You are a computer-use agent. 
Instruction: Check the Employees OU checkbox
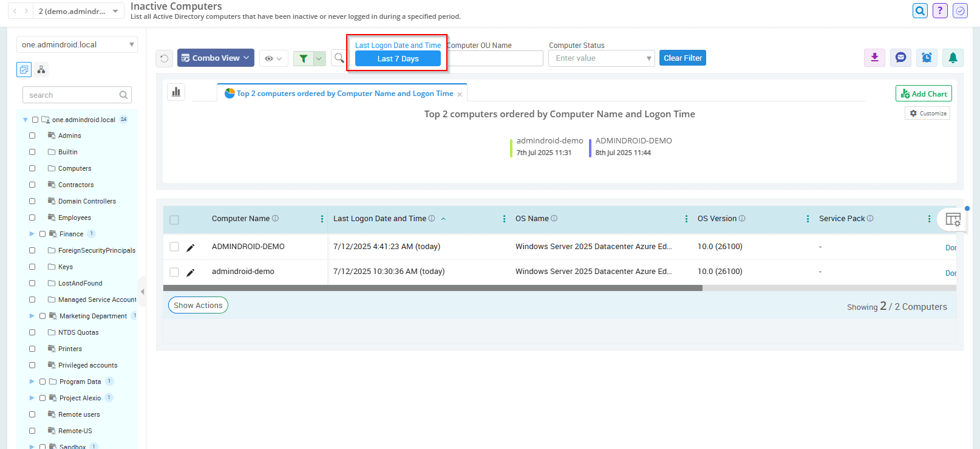pyautogui.click(x=32, y=218)
